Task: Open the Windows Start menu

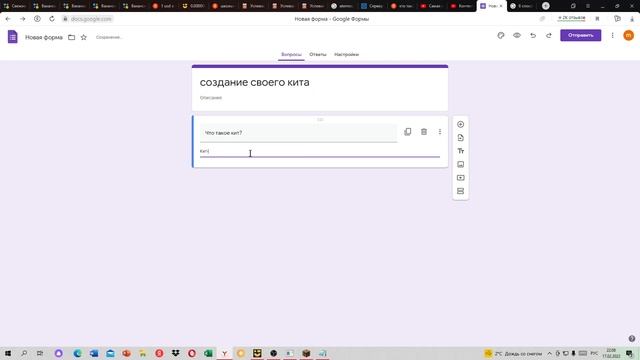Action: click(x=8, y=353)
